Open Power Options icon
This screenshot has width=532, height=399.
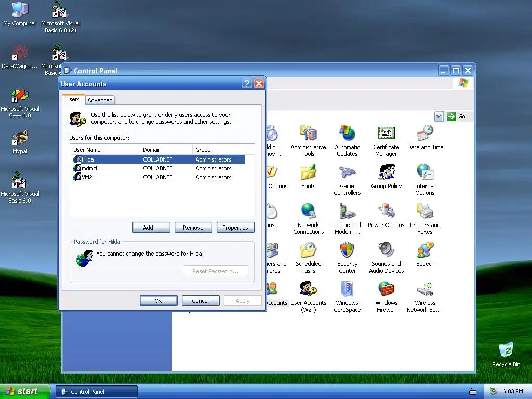(x=386, y=216)
